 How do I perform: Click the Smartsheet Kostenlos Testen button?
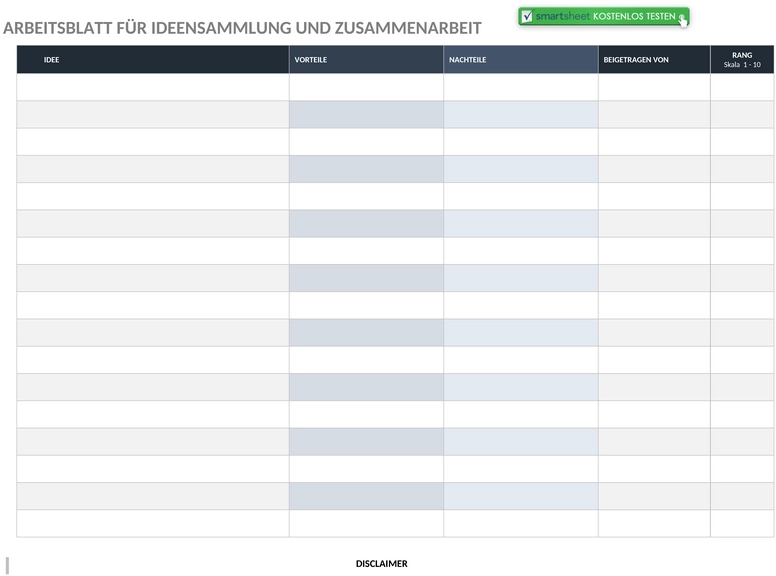pos(603,16)
